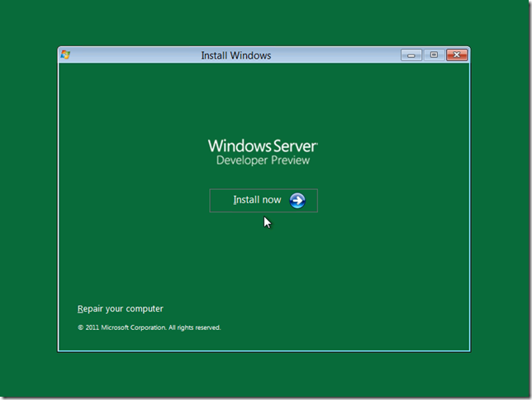Click the 2011 Microsoft Corporation copyright text
Viewport: 532px width, 400px height.
coord(150,327)
